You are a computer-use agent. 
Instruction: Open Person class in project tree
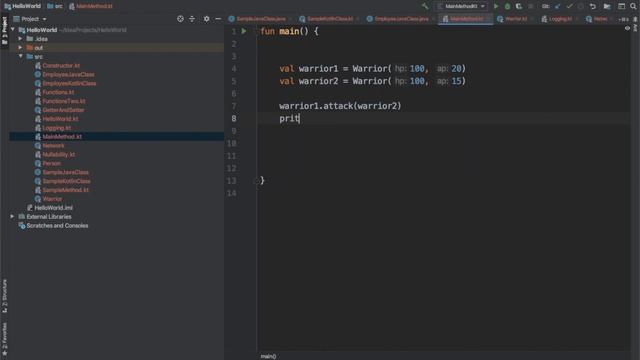pos(51,163)
